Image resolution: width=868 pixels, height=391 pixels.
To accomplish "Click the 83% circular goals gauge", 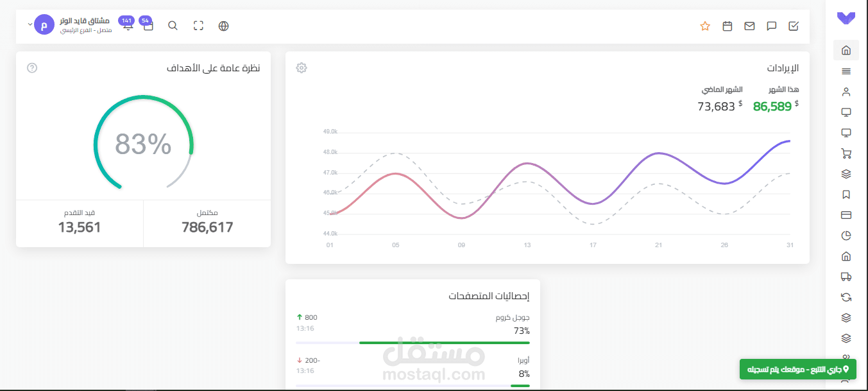I will tap(143, 143).
